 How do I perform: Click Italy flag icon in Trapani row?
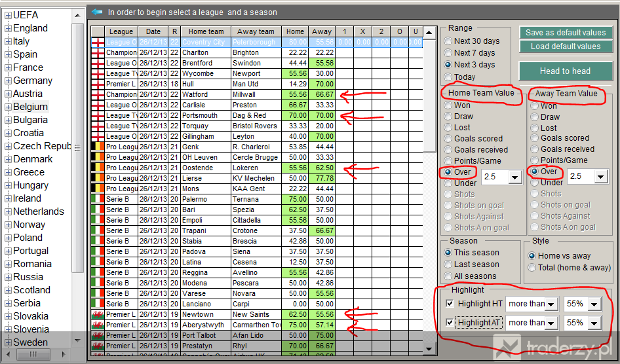(x=98, y=230)
